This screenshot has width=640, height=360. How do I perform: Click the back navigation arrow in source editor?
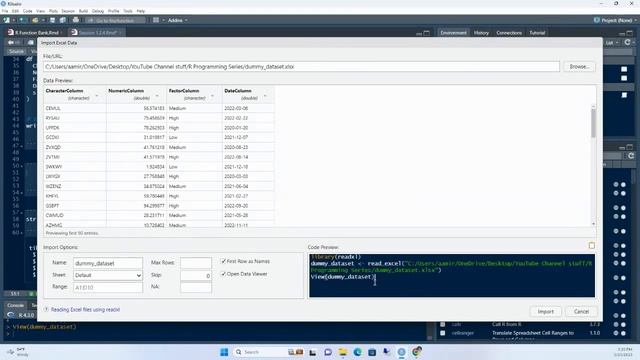(x=11, y=42)
